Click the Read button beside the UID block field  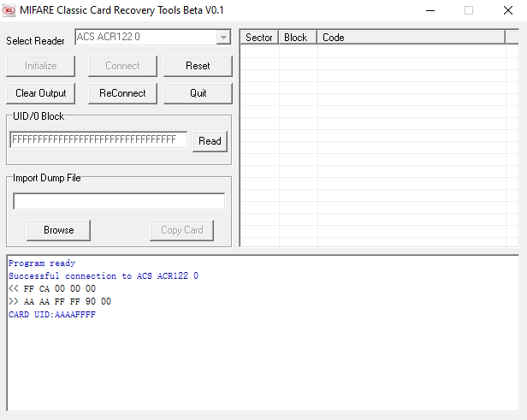(210, 141)
